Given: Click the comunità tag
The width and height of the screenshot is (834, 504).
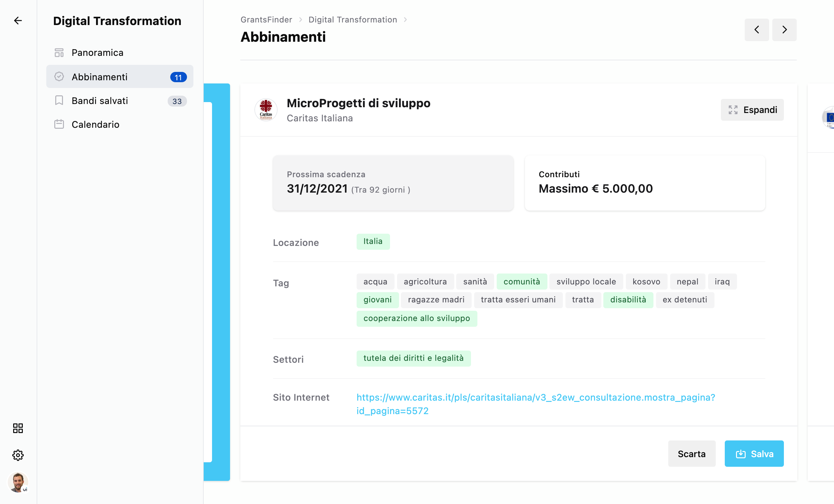Looking at the screenshot, I should [x=522, y=282].
